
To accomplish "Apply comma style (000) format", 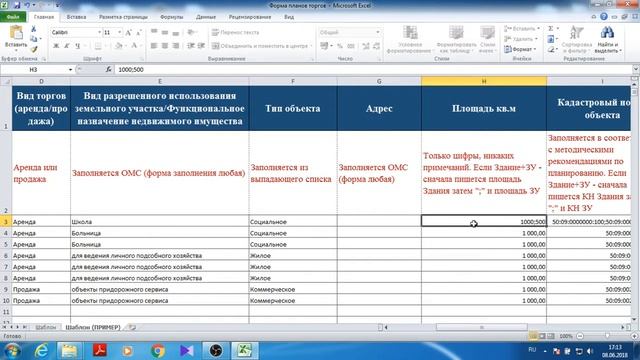I will coord(351,46).
